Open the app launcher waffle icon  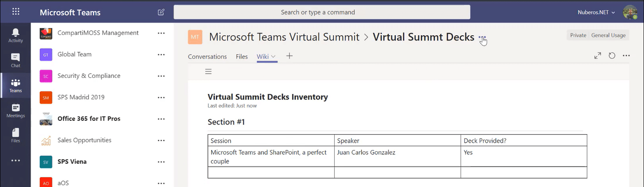(16, 11)
